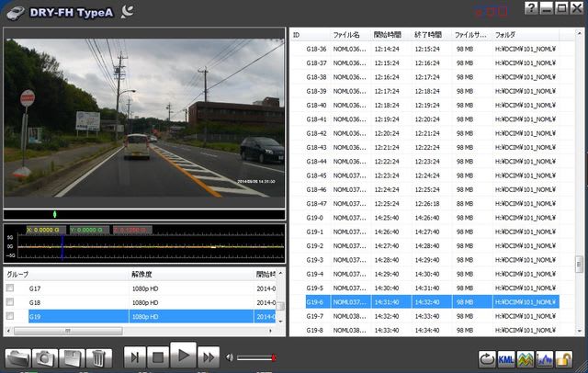This screenshot has width=588, height=373.
Task: Click file list scroll down arrow
Action: coord(579,331)
